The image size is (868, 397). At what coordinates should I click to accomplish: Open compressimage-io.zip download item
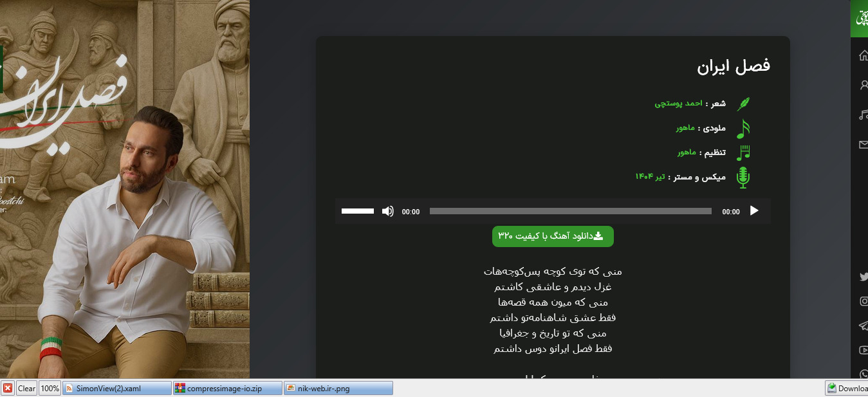(228, 388)
